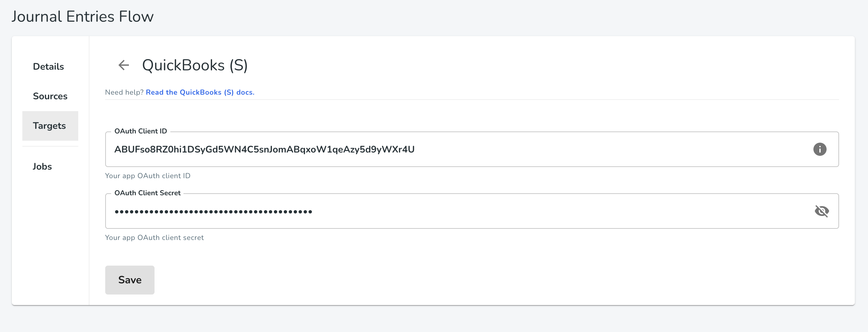
Task: Toggle visibility of the OAuth Client Secret
Action: [822, 211]
